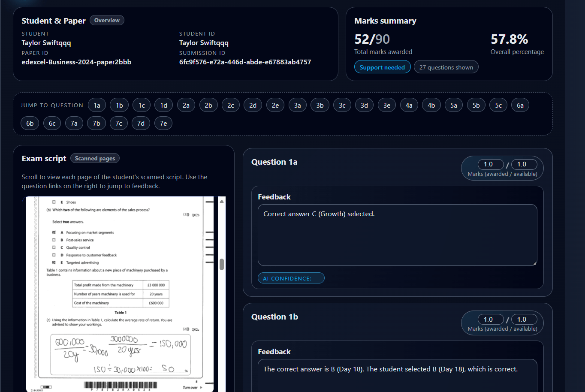
Task: Click the 27 questions shown pill
Action: (x=446, y=67)
